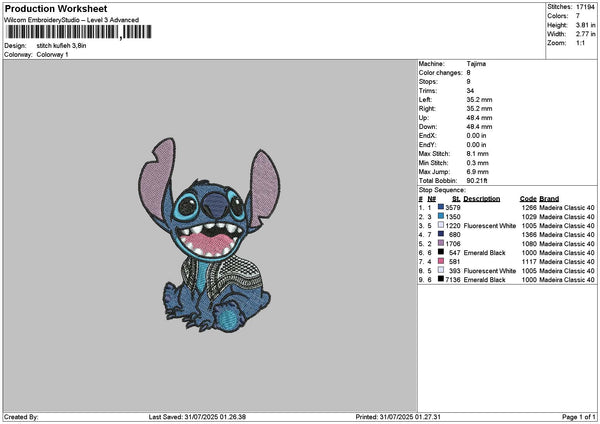The image size is (600, 424).
Task: Click the 'St.' column header
Action: [x=456, y=199]
